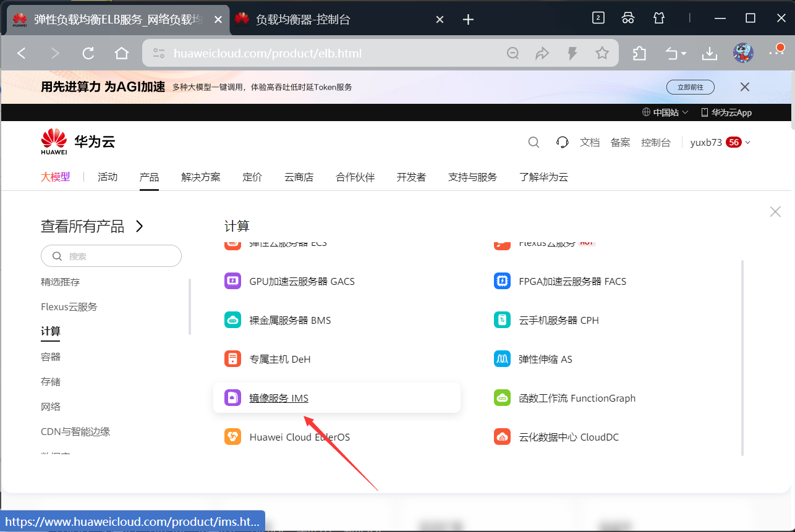Screen dimensions: 795x532
Task: Expand the yuxb73 account dropdown
Action: (x=720, y=142)
